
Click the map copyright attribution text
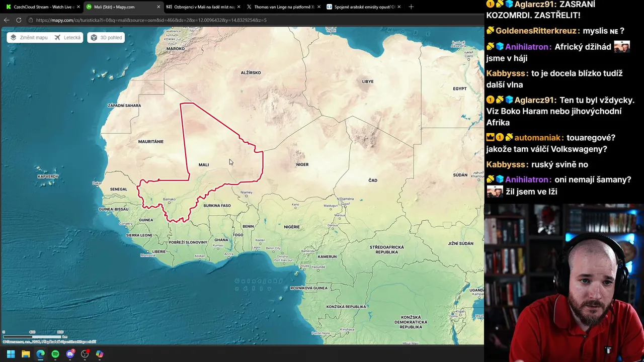tap(49, 342)
